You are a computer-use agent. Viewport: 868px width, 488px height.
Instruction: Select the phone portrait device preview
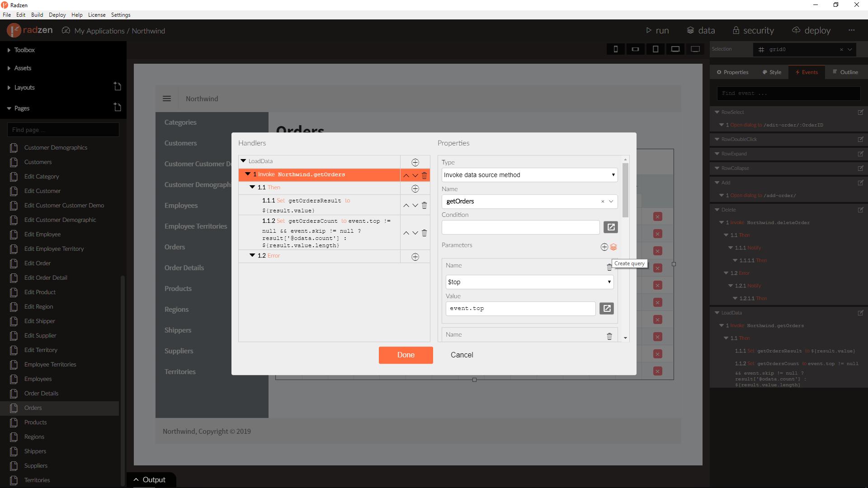coord(616,49)
